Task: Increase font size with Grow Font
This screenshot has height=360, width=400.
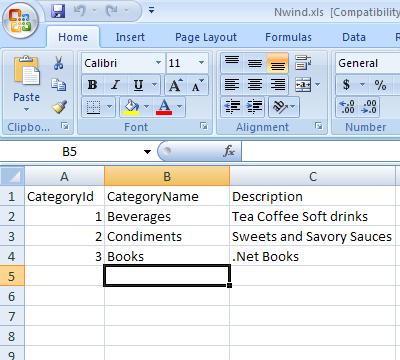Action: point(175,85)
